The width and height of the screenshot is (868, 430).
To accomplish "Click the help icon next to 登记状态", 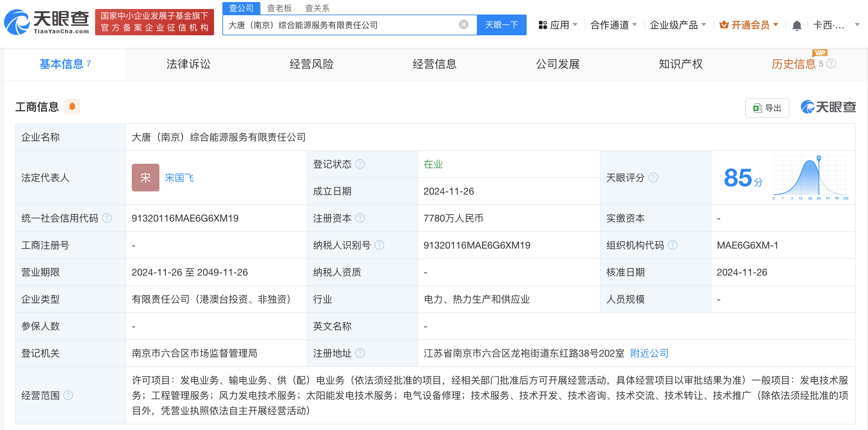I will click(360, 164).
